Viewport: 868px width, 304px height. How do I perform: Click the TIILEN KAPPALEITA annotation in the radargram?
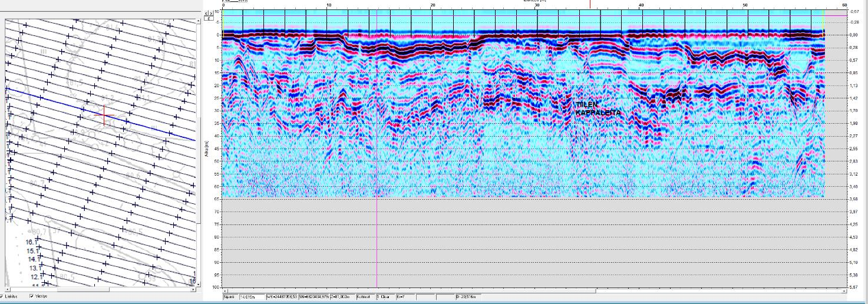598,108
